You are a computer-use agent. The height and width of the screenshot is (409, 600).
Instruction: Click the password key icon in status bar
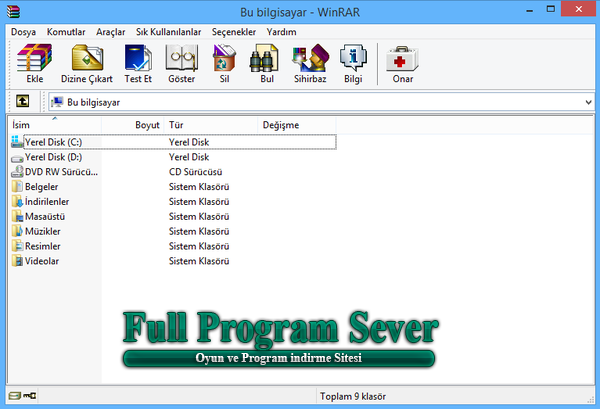pyautogui.click(x=30, y=396)
